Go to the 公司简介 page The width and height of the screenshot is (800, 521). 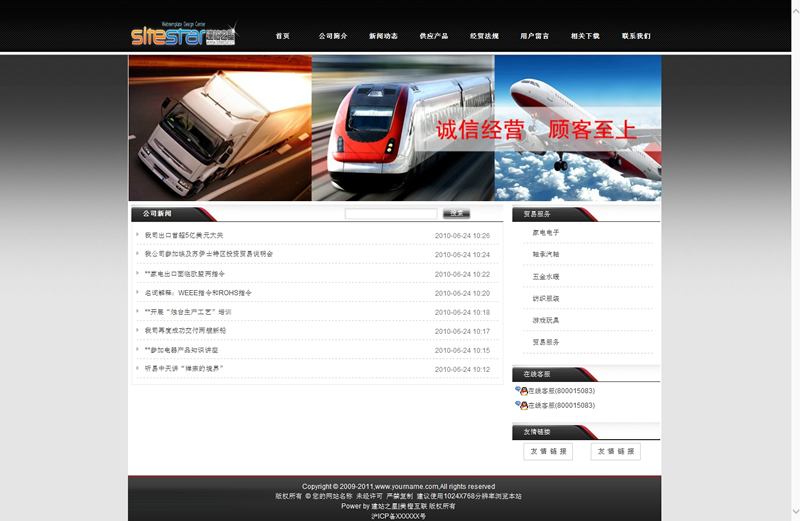click(333, 36)
